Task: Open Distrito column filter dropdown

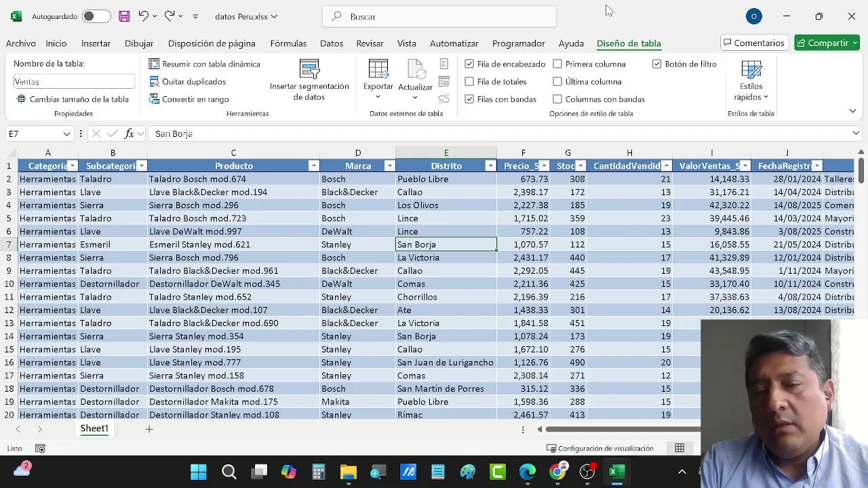Action: tap(490, 166)
